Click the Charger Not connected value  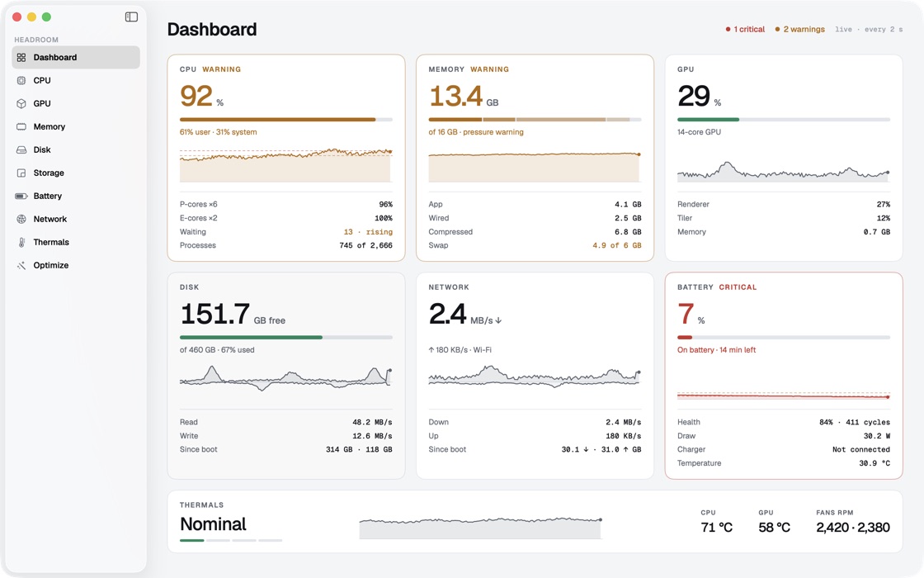pyautogui.click(x=861, y=449)
